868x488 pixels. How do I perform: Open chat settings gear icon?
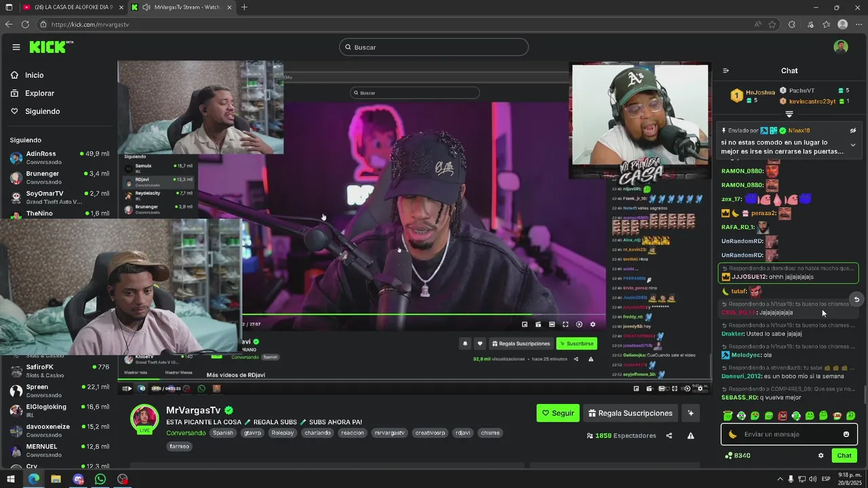pyautogui.click(x=821, y=455)
